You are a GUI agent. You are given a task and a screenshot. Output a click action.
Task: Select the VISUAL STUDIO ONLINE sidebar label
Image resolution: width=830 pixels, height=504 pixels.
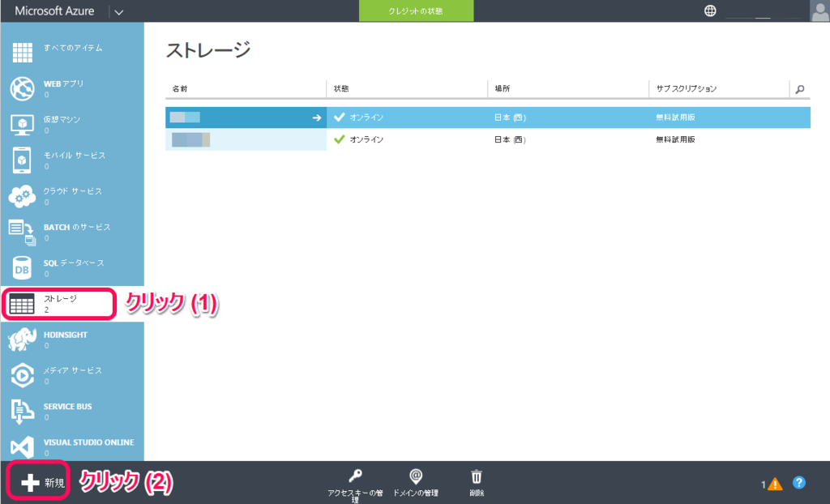89,442
